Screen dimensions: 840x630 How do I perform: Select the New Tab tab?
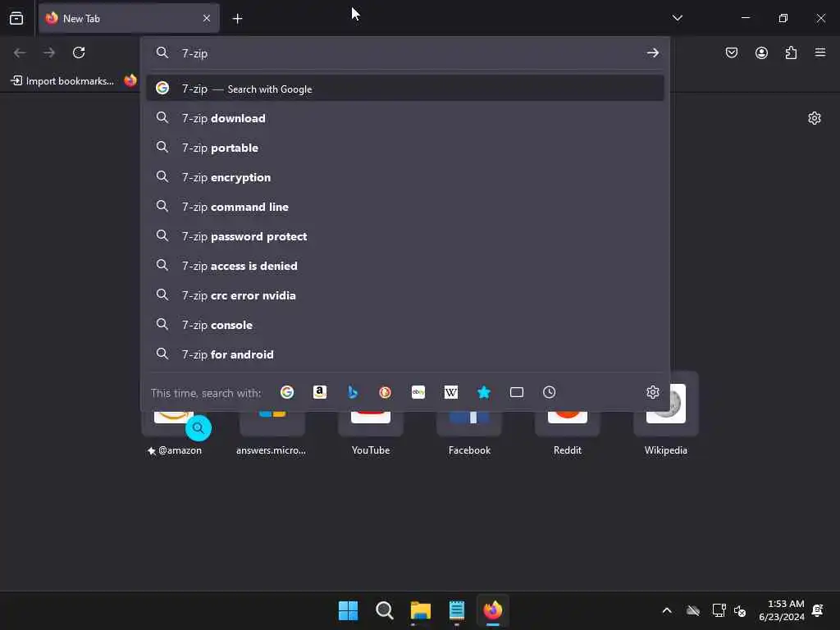pos(129,18)
